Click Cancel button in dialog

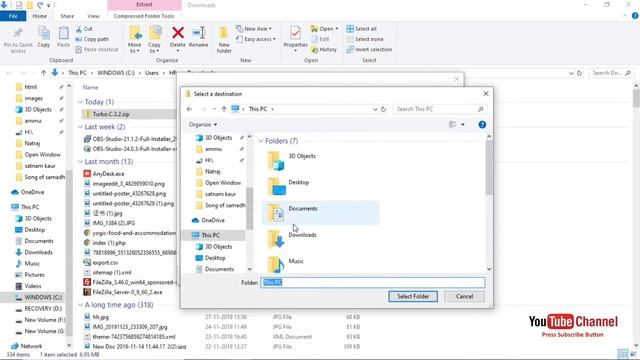point(464,296)
